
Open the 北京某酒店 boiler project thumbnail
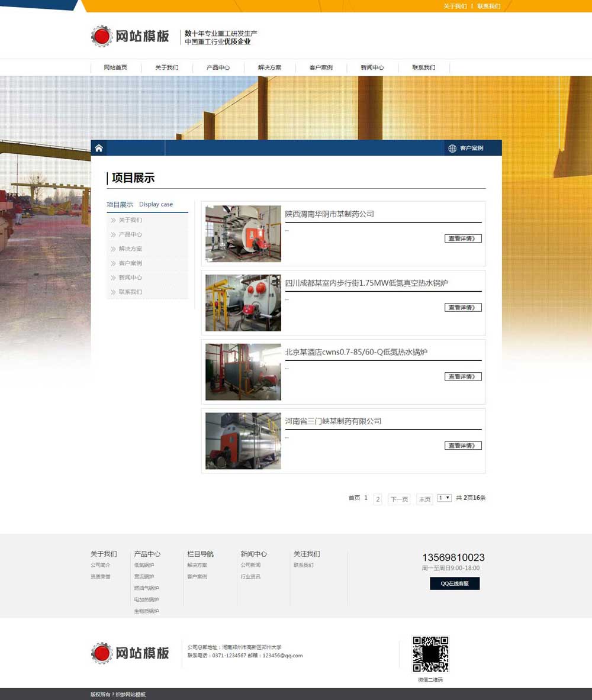point(243,372)
